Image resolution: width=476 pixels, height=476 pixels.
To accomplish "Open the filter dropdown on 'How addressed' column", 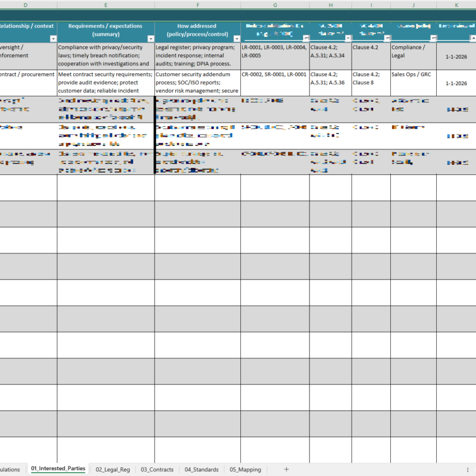I will (x=237, y=37).
